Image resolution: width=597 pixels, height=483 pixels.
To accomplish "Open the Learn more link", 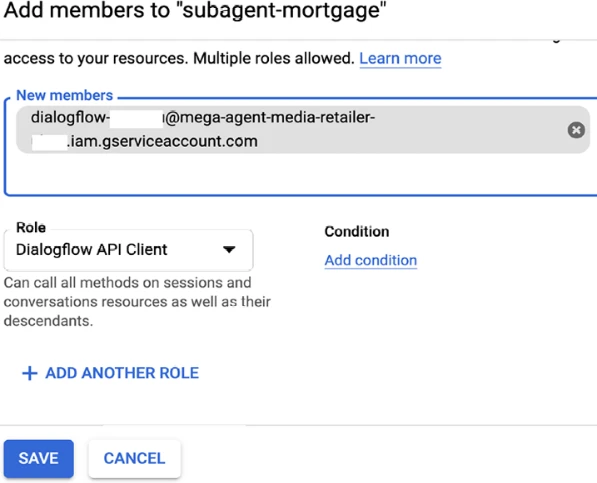I will [x=400, y=59].
